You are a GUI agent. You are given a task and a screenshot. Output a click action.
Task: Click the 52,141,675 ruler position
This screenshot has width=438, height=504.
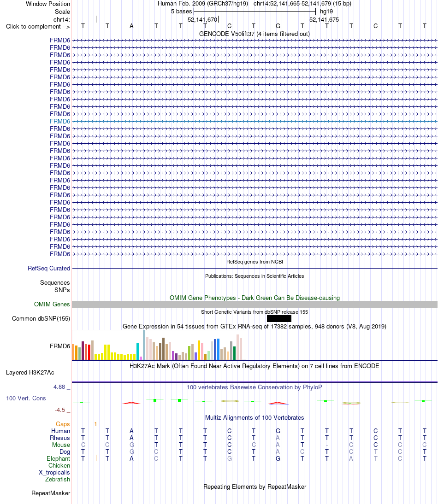tap(324, 20)
